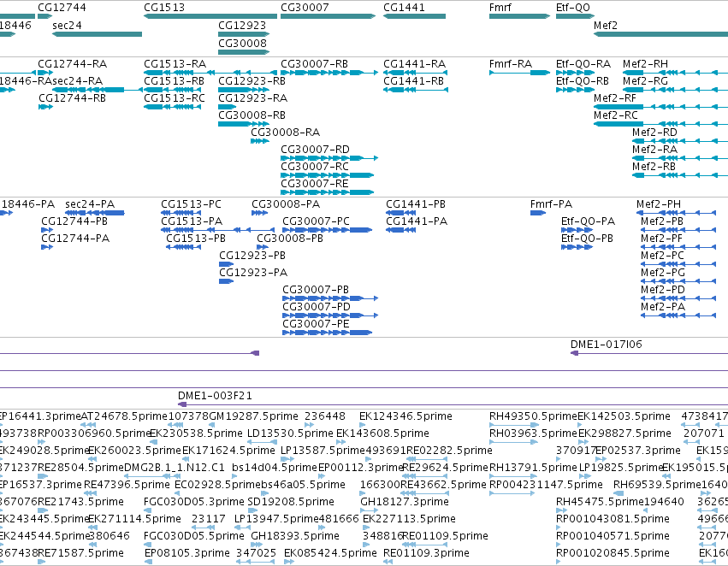Select the Mef2 gene label
728x566 pixels.
(x=606, y=25)
